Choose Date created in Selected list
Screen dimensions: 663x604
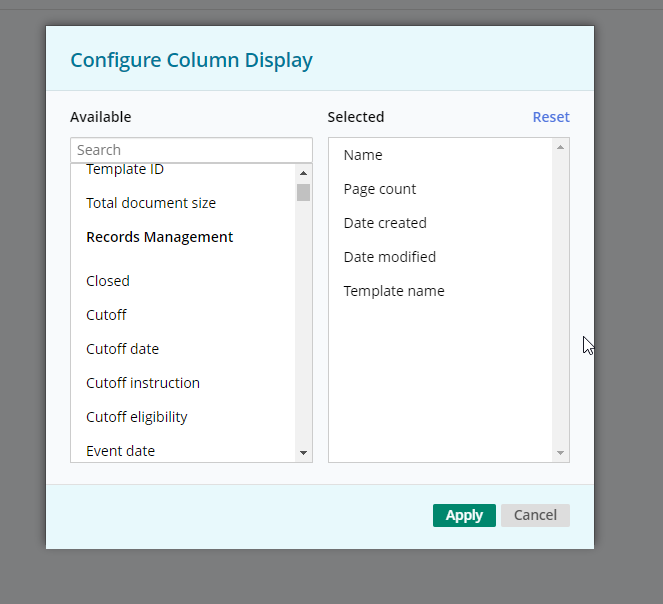[385, 223]
